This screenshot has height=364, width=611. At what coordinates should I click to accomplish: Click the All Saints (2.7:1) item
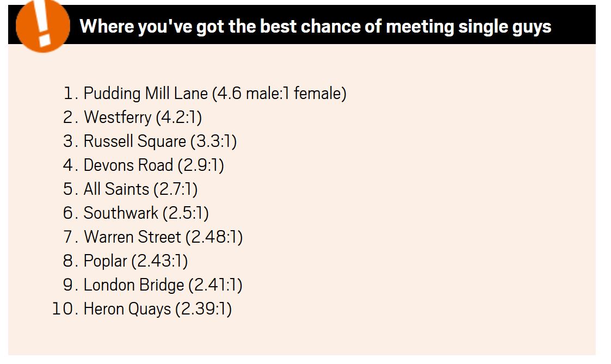tap(140, 189)
